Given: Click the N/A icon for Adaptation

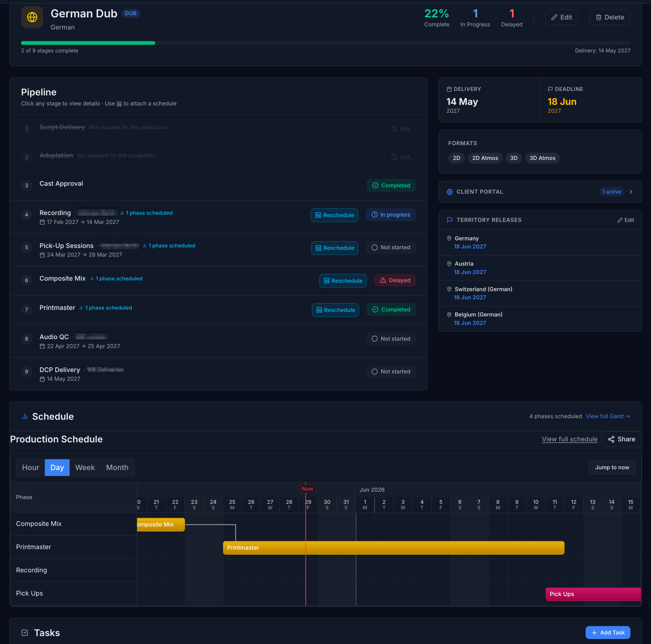Looking at the screenshot, I should 394,157.
